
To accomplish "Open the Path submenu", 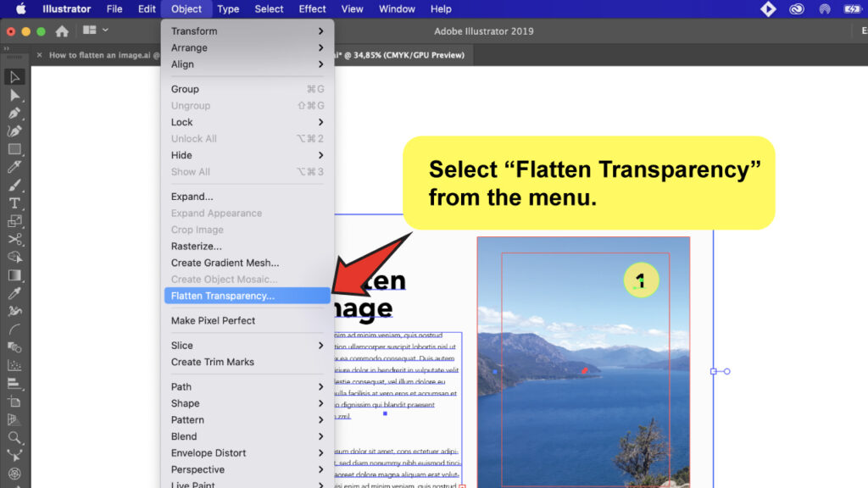I will pyautogui.click(x=181, y=386).
